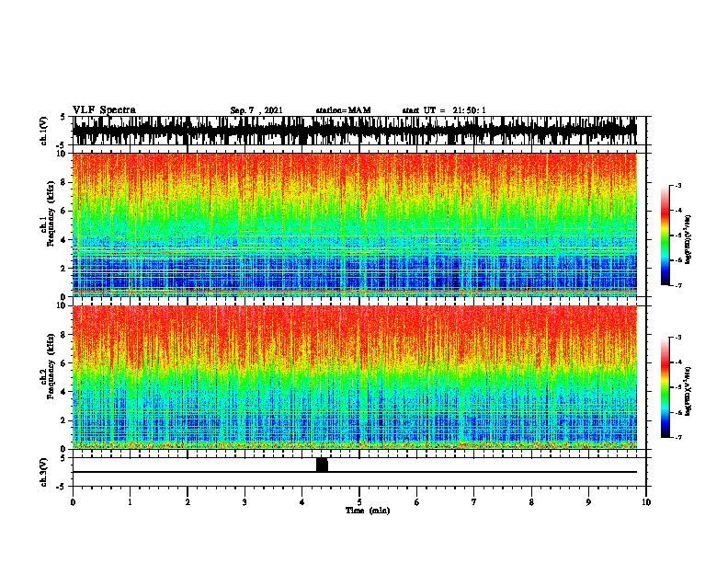Image resolution: width=728 pixels, height=563 pixels.
Task: Click the time axis tick label 6
Action: [417, 502]
